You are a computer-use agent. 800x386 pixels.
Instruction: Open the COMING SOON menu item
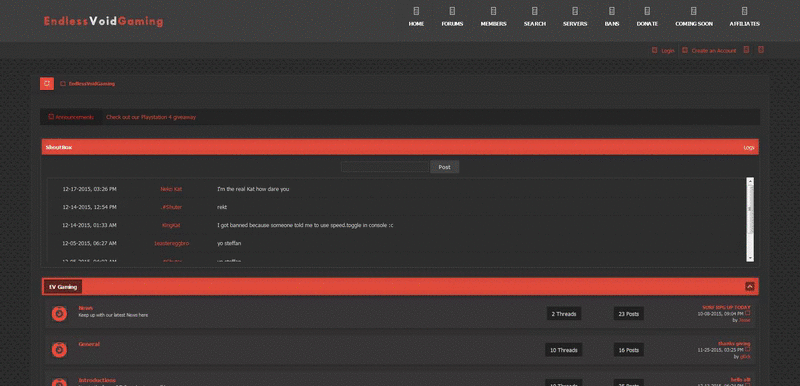(x=694, y=24)
